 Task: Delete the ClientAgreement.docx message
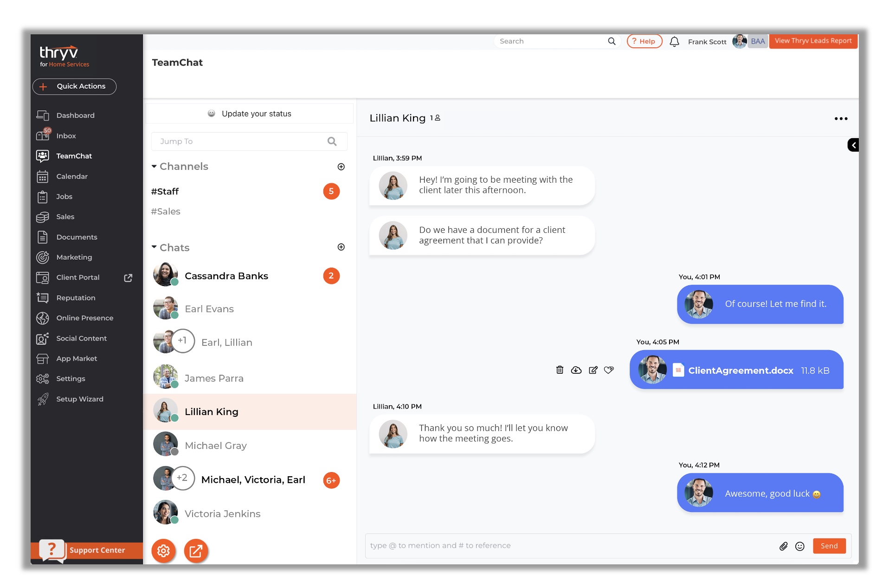pyautogui.click(x=560, y=370)
